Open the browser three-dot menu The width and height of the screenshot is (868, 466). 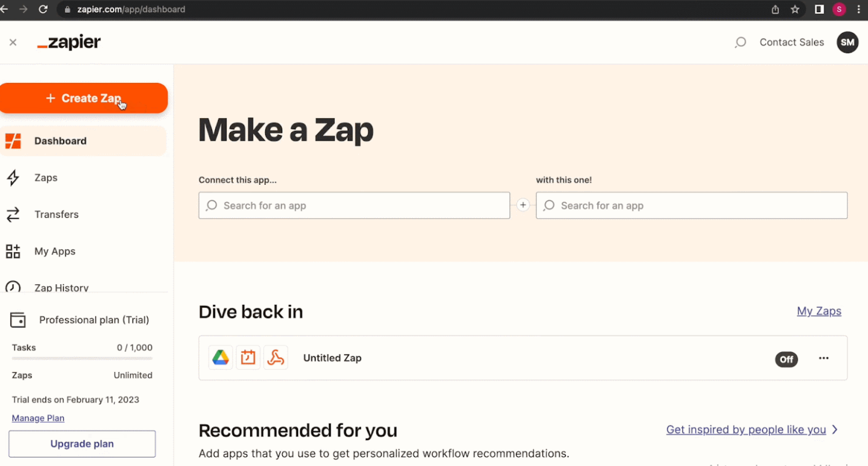click(858, 9)
